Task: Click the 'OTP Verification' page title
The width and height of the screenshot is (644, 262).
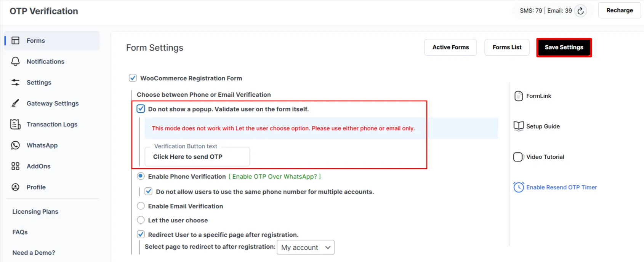Action: click(x=44, y=11)
